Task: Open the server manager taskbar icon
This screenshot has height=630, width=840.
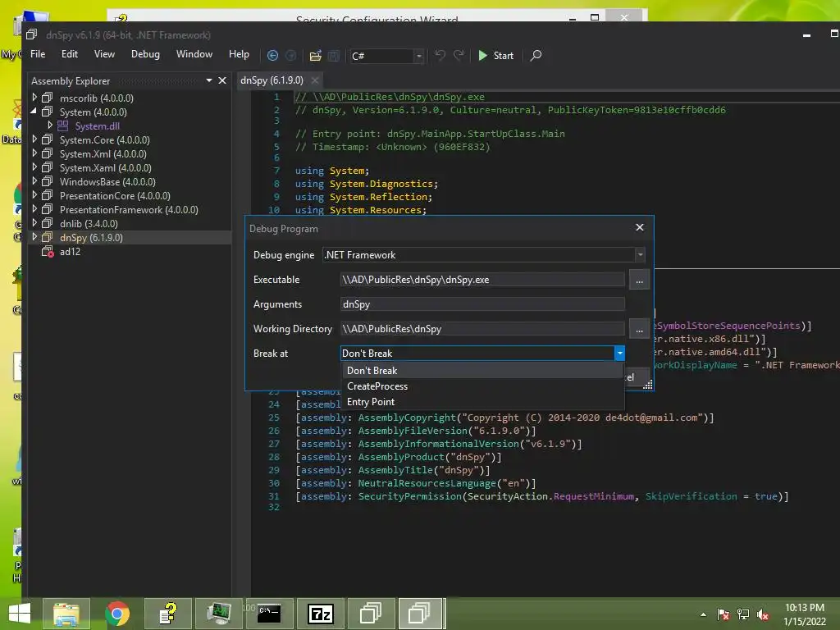Action: tap(219, 614)
